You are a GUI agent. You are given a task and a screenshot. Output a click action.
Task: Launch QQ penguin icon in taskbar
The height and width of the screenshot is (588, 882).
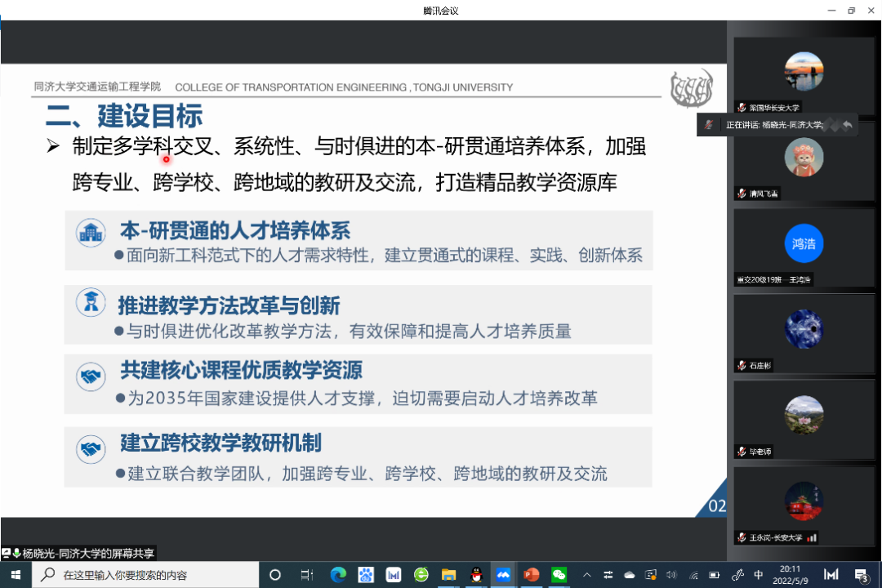click(x=476, y=575)
